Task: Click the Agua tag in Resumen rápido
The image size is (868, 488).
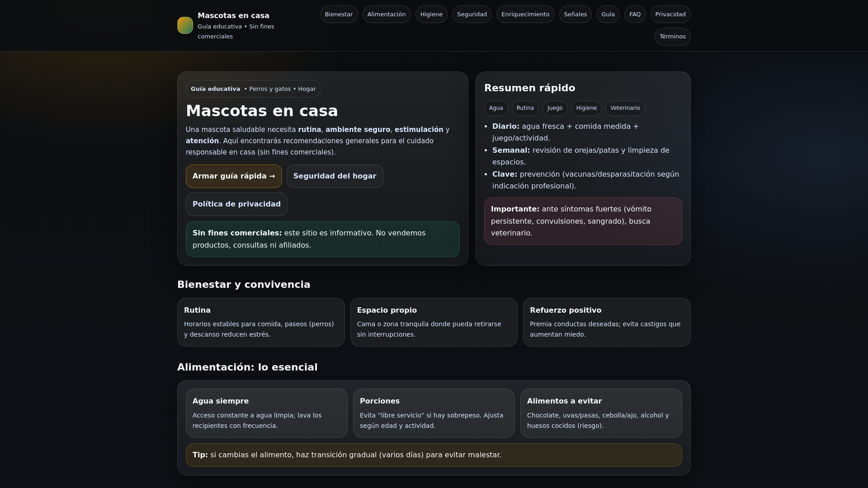Action: click(x=495, y=108)
